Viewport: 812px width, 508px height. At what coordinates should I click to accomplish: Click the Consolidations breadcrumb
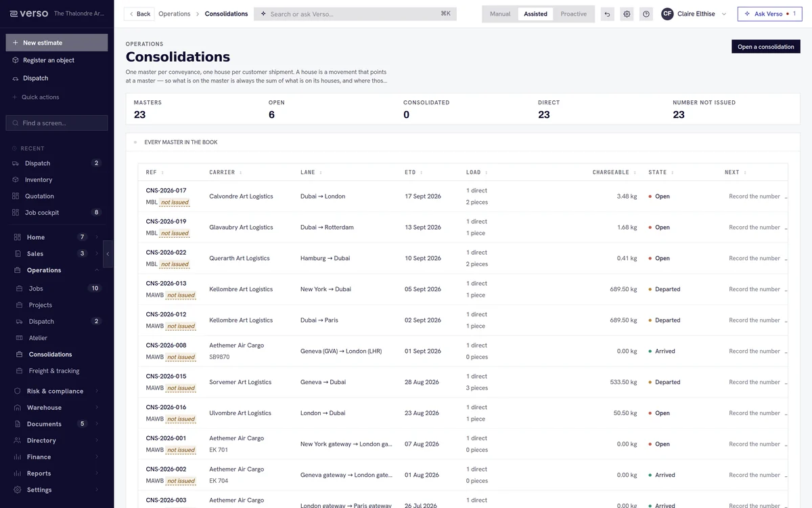point(226,14)
